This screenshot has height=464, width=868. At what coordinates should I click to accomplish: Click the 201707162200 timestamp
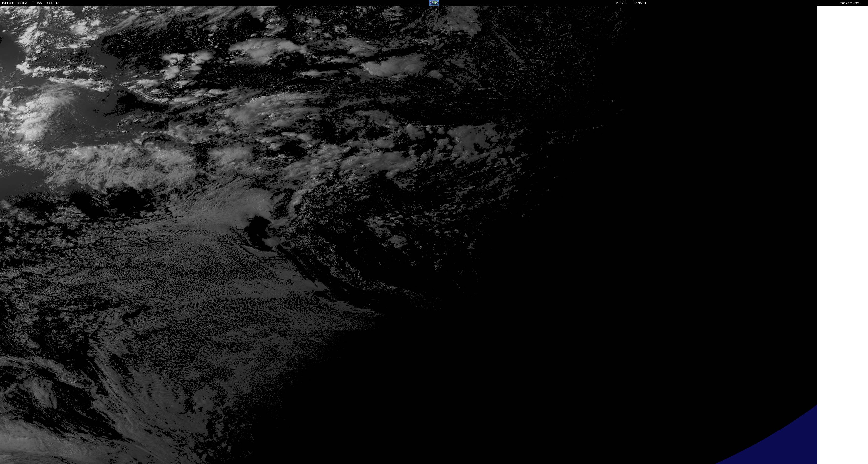click(850, 3)
